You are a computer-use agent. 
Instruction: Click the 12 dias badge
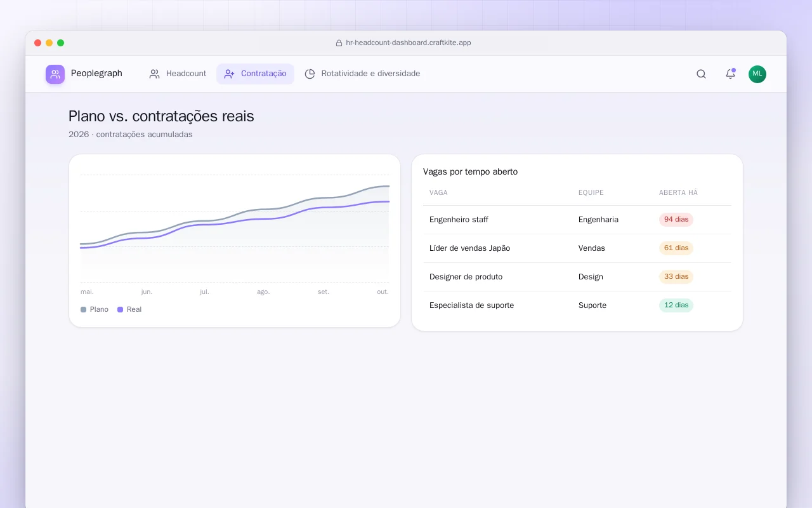(676, 305)
